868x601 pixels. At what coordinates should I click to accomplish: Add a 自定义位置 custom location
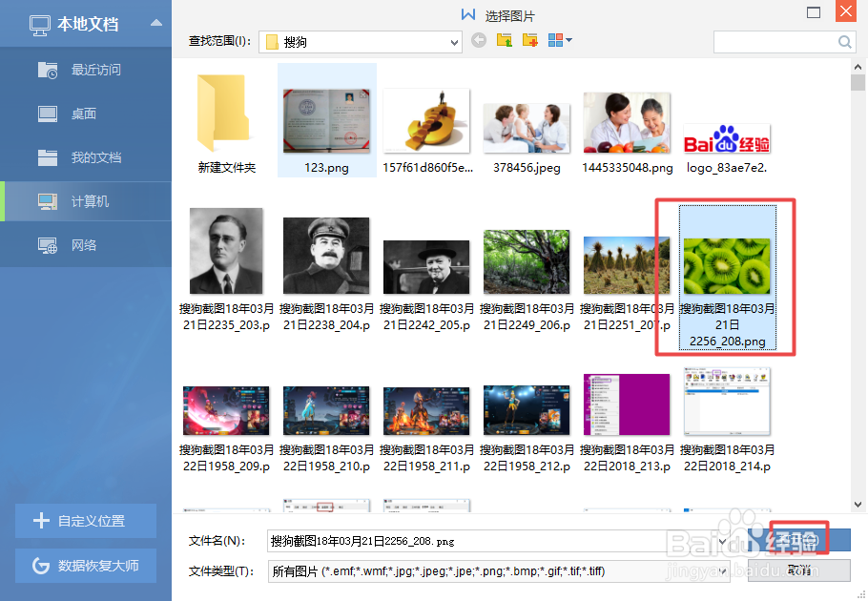coord(86,521)
